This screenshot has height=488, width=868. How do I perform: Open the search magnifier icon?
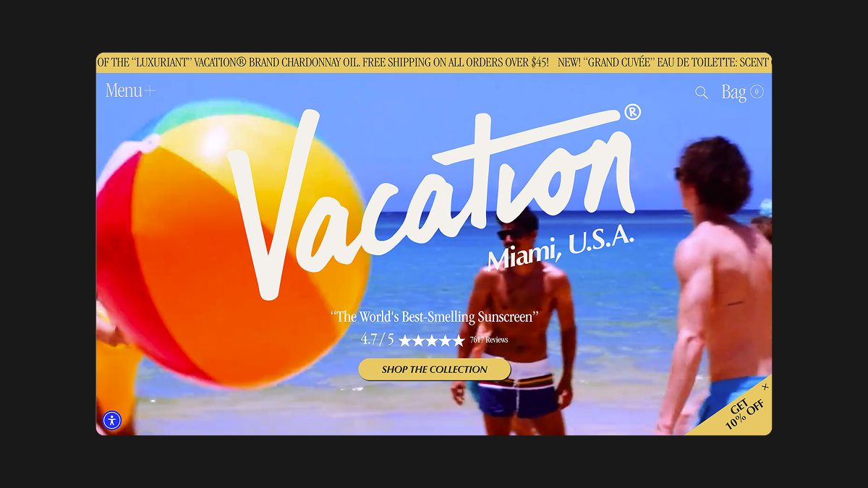point(702,93)
